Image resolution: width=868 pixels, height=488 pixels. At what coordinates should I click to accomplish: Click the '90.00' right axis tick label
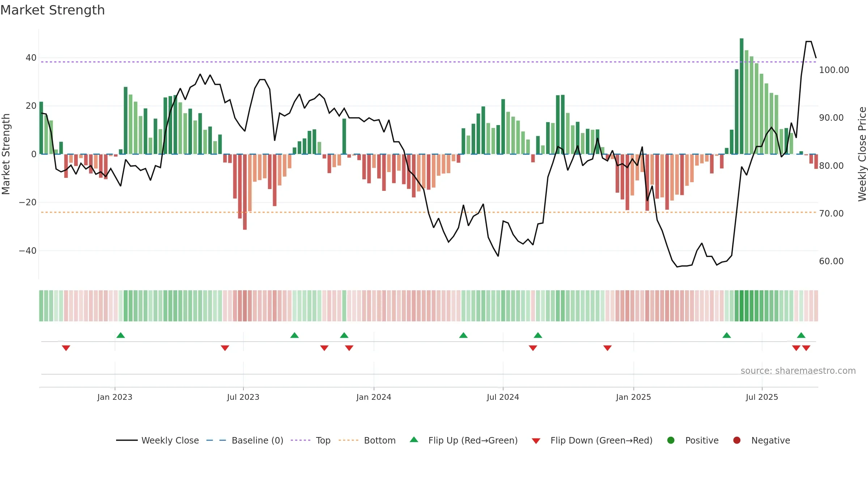click(831, 118)
